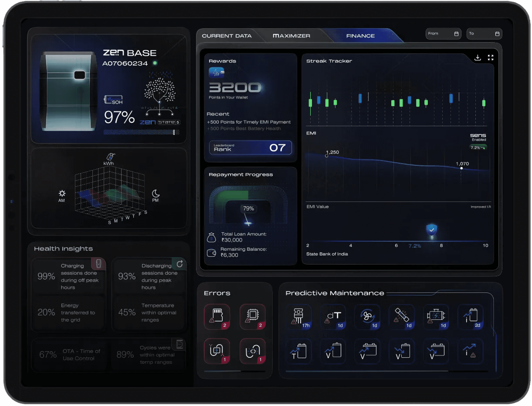Click the 7.2% interest rate shield marker
Screen dimensions: 532x406
pos(431,230)
